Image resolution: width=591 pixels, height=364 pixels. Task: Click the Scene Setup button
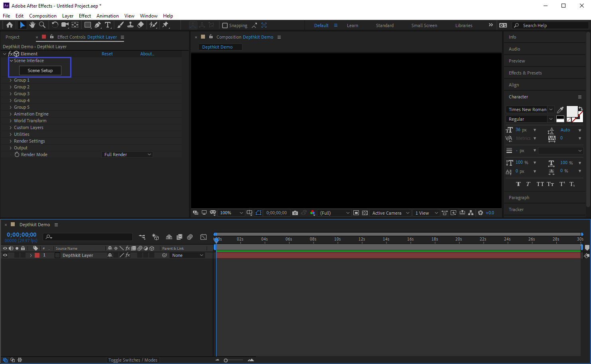coord(40,70)
